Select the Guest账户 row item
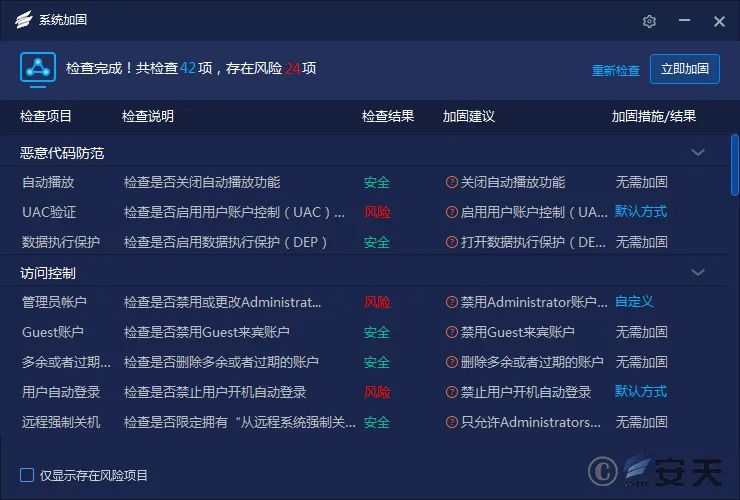The width and height of the screenshot is (740, 500). pyautogui.click(x=53, y=332)
